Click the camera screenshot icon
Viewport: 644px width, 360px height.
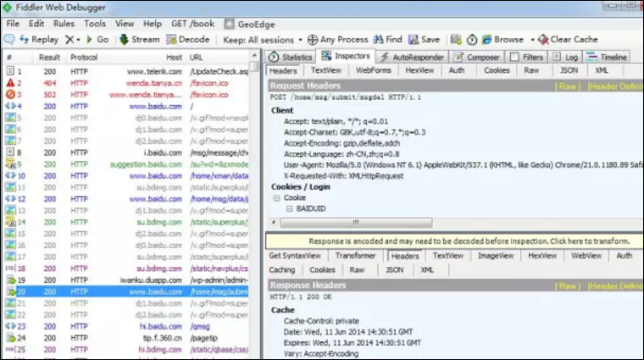[x=456, y=40]
